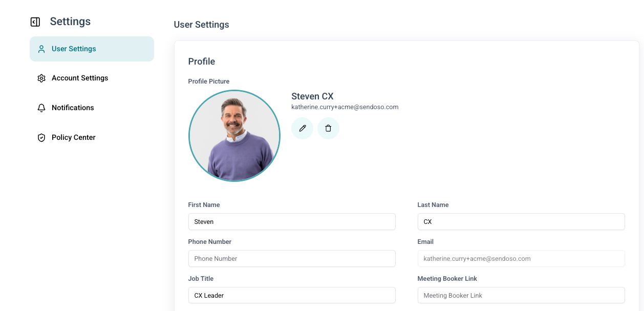The image size is (644, 311).
Task: Focus the Last Name input field
Action: pyautogui.click(x=521, y=221)
